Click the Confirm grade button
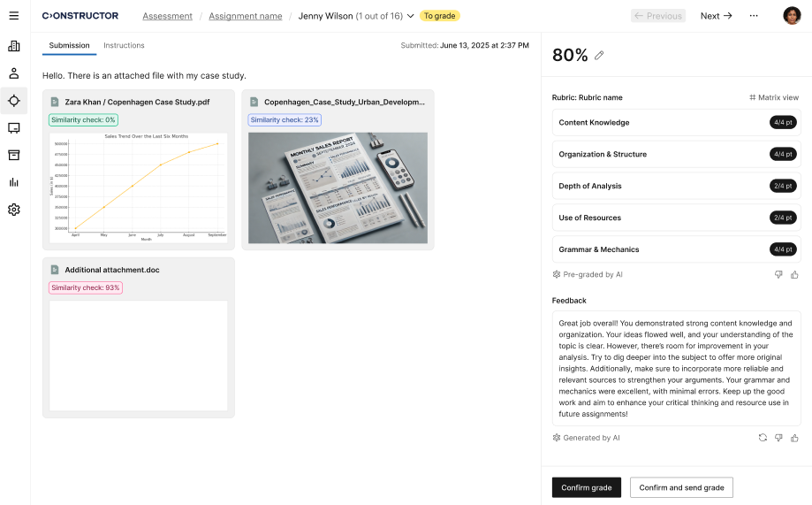Viewport: 812px width, 505px height. pyautogui.click(x=587, y=487)
